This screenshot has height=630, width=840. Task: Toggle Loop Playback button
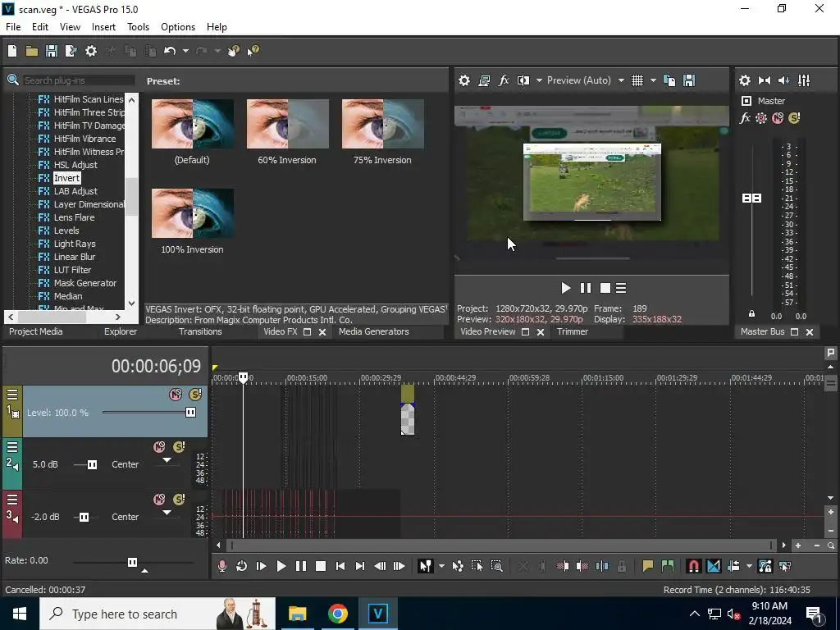coord(242,566)
